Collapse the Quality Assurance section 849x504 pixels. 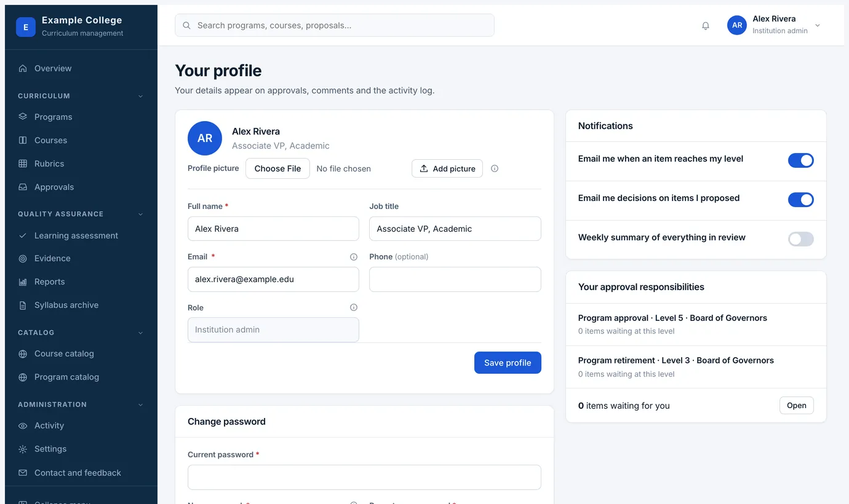tap(140, 214)
